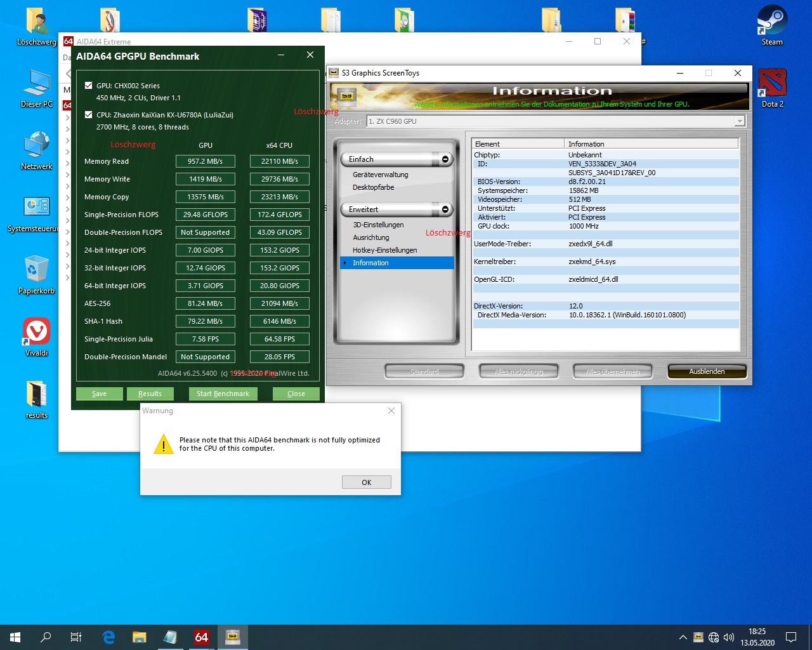Collapse the Einfach section
The width and height of the screenshot is (812, 650).
[445, 159]
